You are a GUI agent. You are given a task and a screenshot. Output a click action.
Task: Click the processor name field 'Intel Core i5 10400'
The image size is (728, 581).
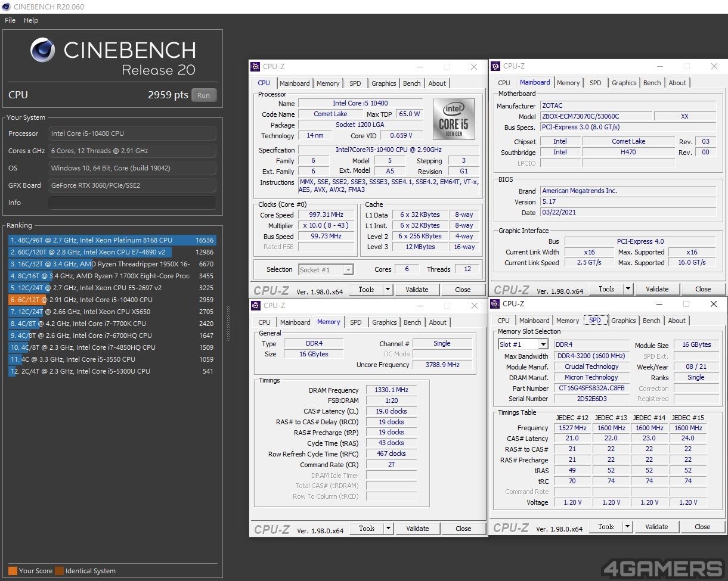coord(360,104)
